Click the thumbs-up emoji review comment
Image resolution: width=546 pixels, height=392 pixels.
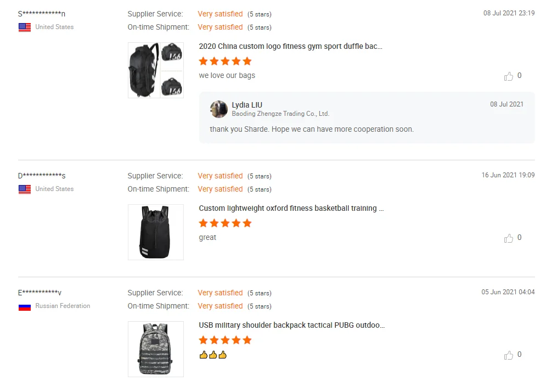click(213, 355)
